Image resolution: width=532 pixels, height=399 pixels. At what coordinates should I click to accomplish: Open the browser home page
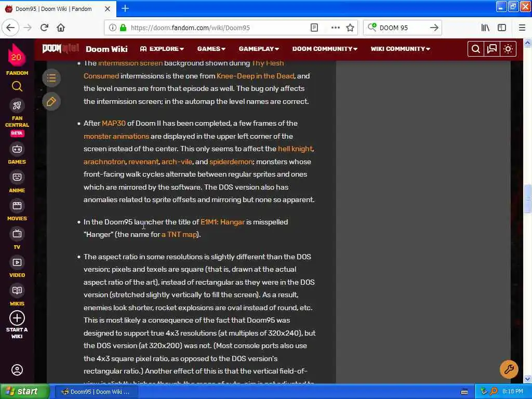61,28
